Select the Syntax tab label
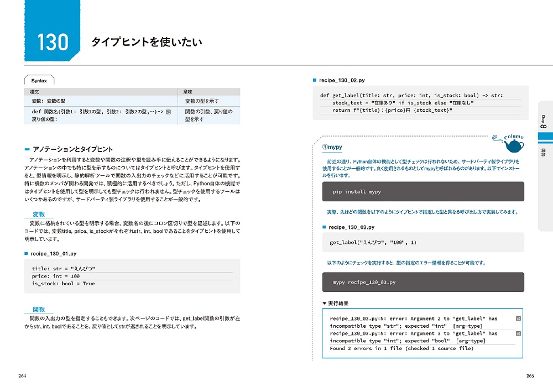The height and width of the screenshot is (392, 553). tap(39, 80)
